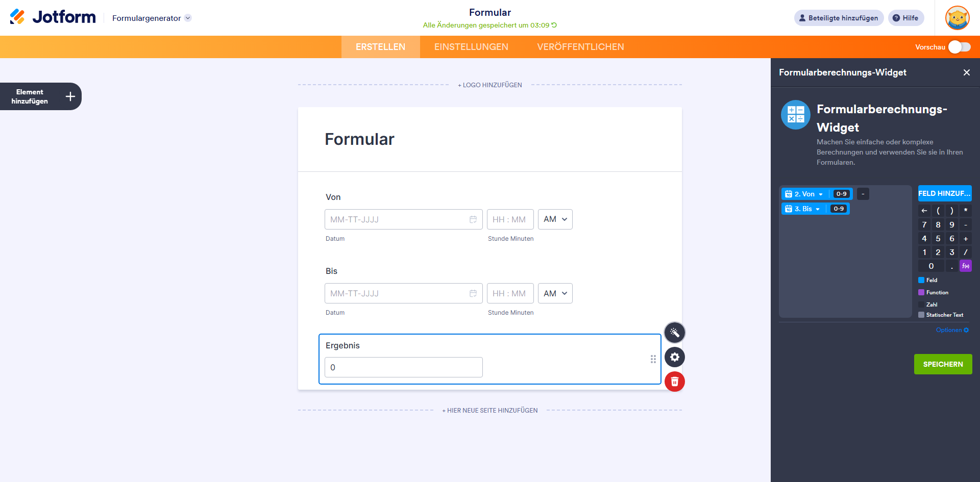The width and height of the screenshot is (980, 482).
Task: Click the magic wand widget wizard icon
Action: click(674, 333)
